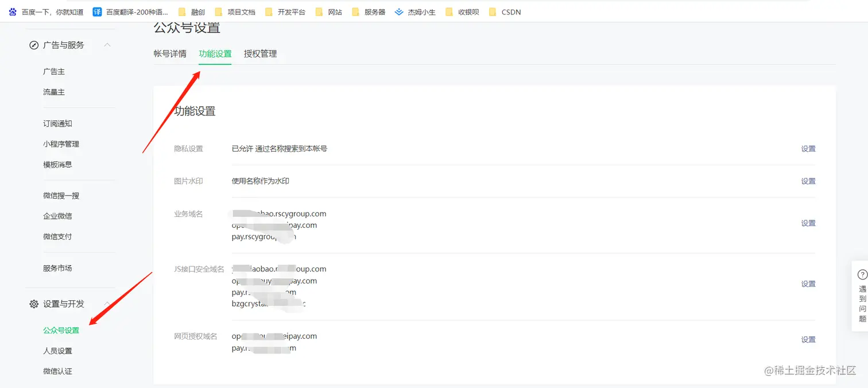Viewport: 868px width, 388px height.
Task: Click the 功能设置 section heading
Action: click(195, 111)
